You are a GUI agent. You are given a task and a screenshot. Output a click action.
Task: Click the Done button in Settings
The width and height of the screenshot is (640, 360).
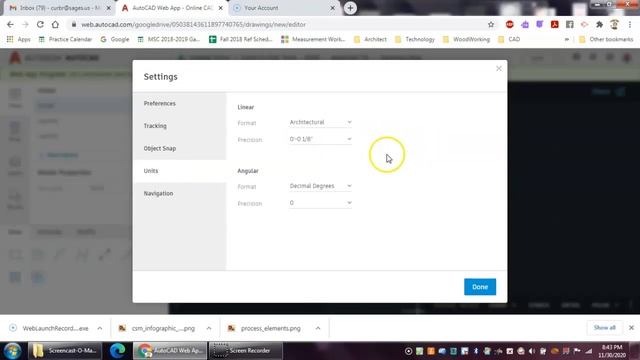click(x=480, y=287)
